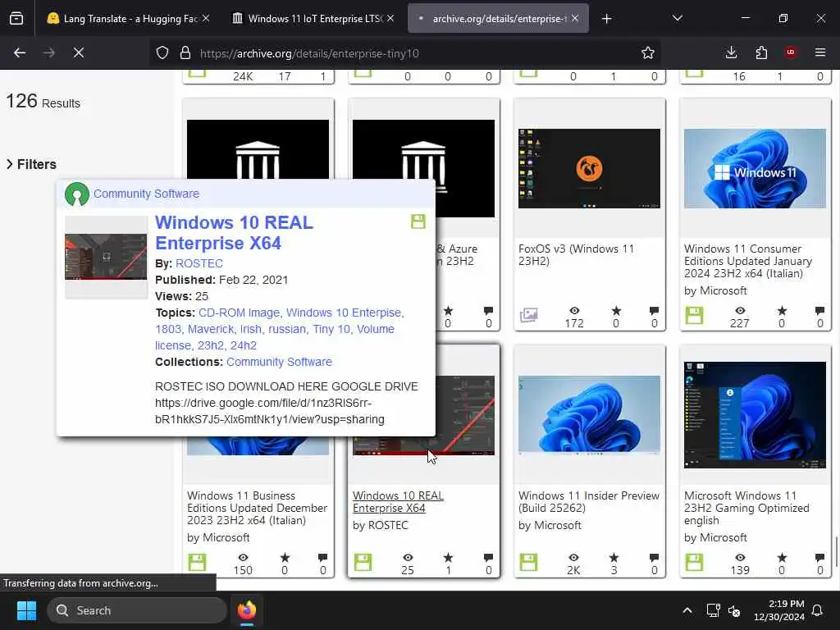
Task: Show the list of all tabs
Action: tap(677, 18)
